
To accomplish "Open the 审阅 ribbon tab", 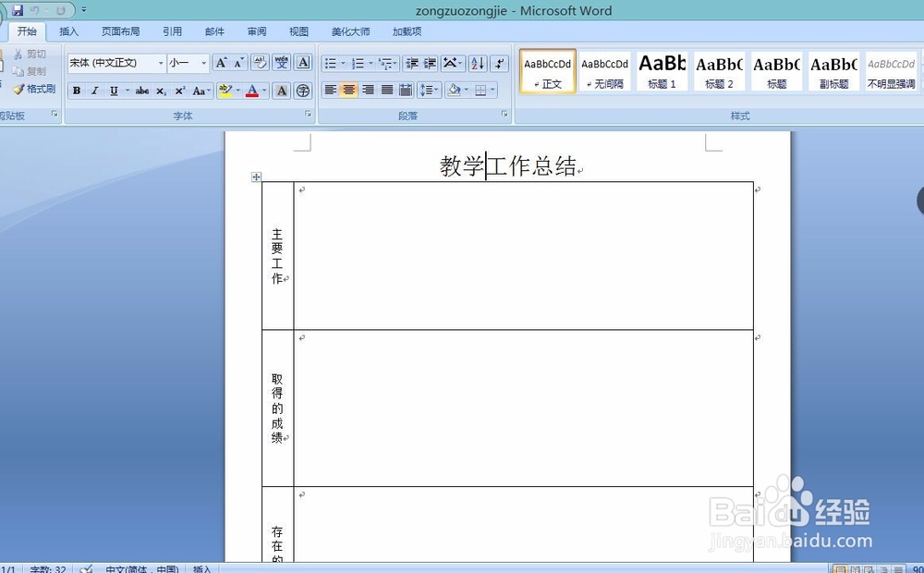I will [x=256, y=30].
